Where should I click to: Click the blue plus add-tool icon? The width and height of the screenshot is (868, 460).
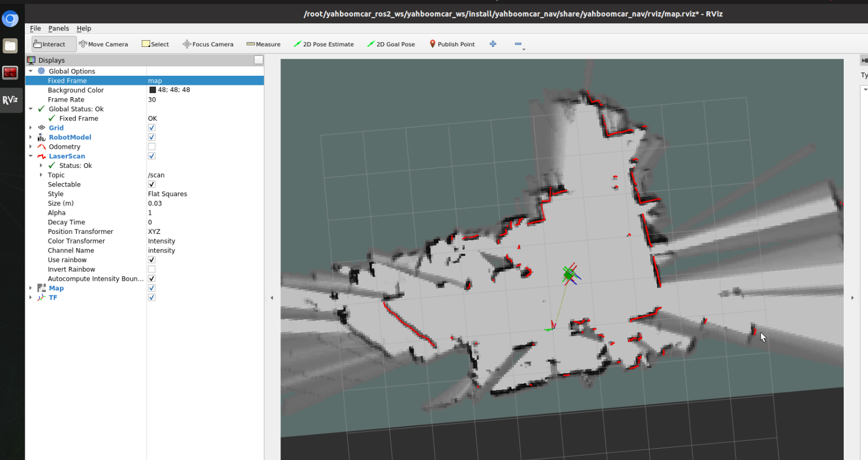point(493,44)
